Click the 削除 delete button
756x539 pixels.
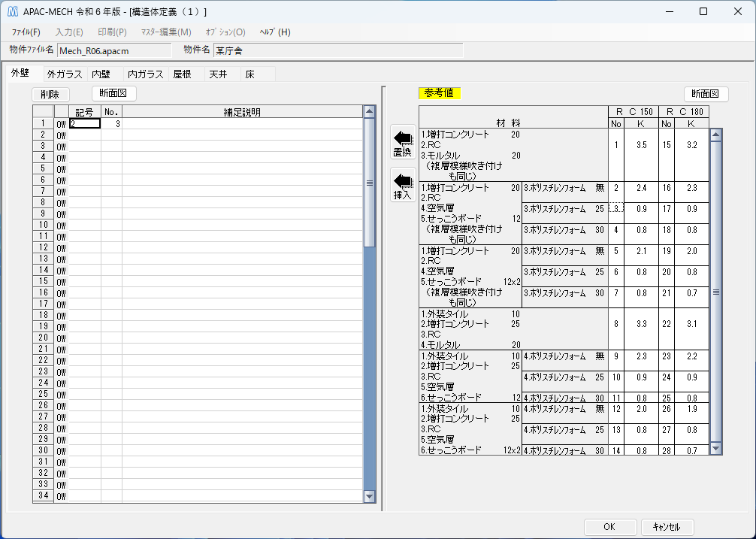[50, 95]
